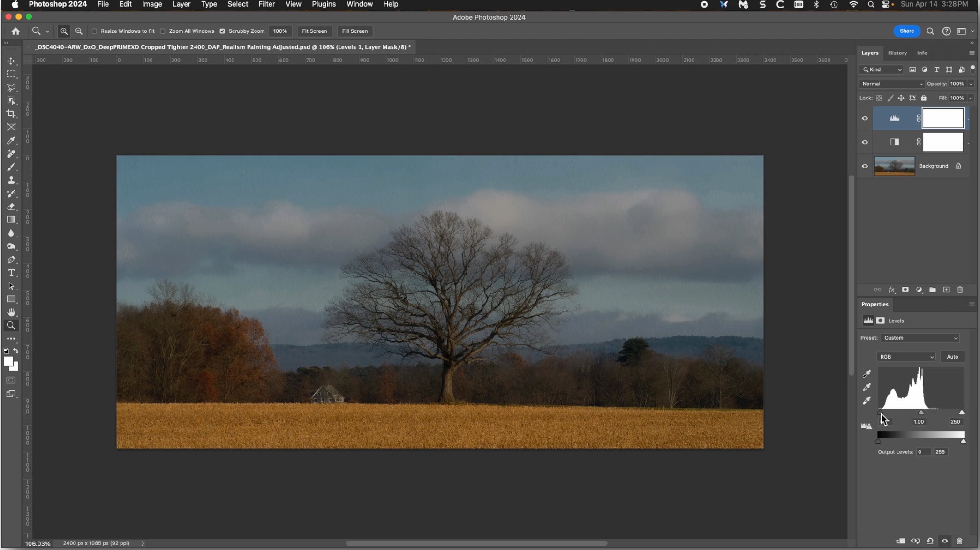Add a layer mask to the current layer
Viewport: 980px width, 550px height.
[x=905, y=290]
